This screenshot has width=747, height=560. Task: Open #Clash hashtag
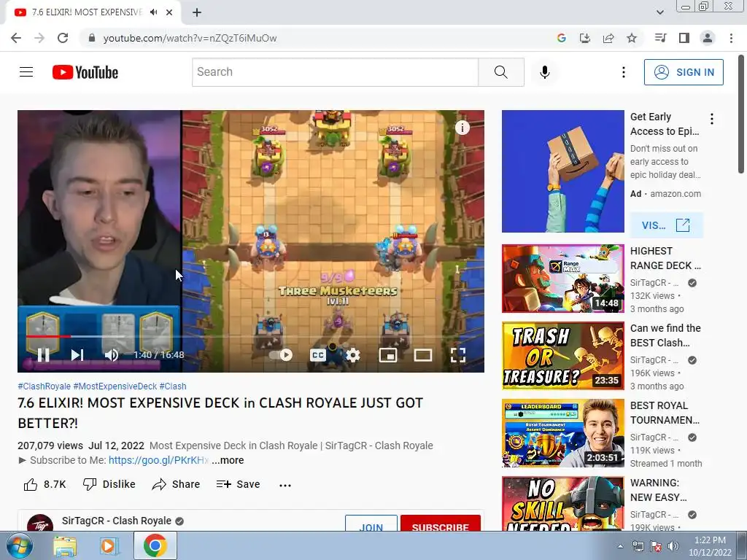(x=172, y=386)
